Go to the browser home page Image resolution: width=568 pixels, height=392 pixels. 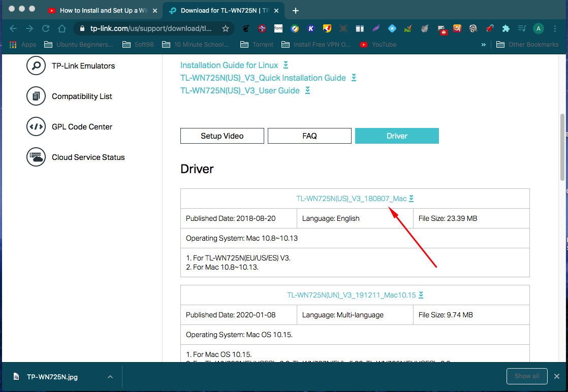(62, 28)
